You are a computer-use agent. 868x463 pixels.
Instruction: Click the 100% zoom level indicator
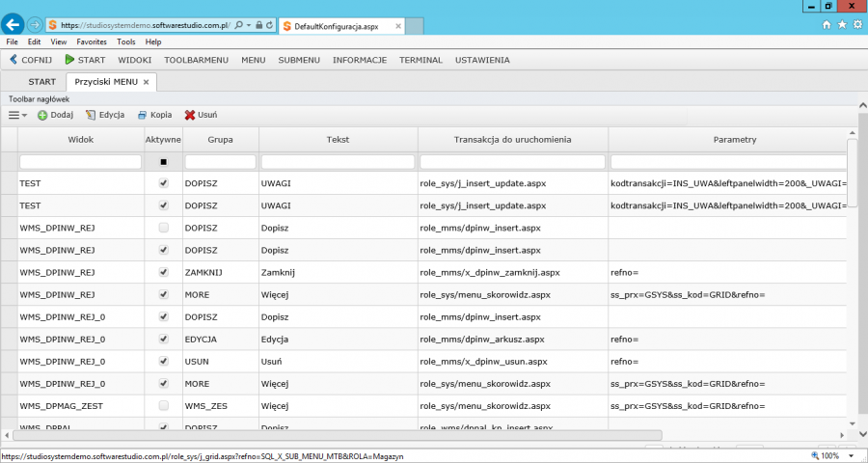(829, 456)
